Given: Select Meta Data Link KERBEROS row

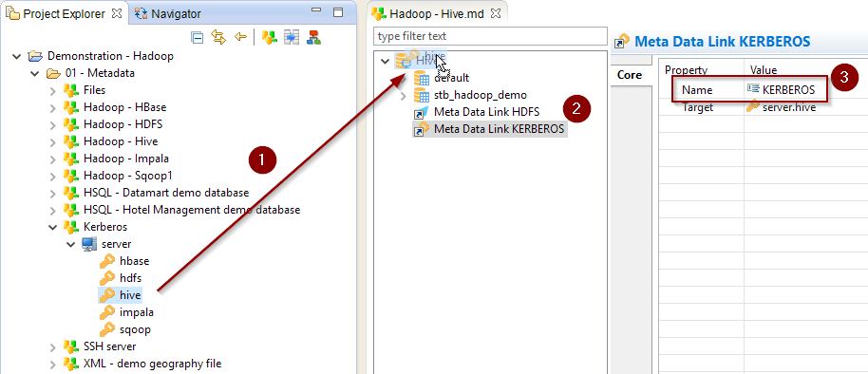Looking at the screenshot, I should tap(499, 129).
